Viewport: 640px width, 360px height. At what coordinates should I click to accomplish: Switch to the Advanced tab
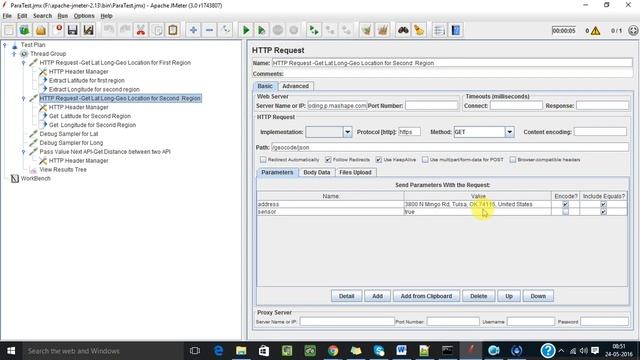click(x=296, y=86)
